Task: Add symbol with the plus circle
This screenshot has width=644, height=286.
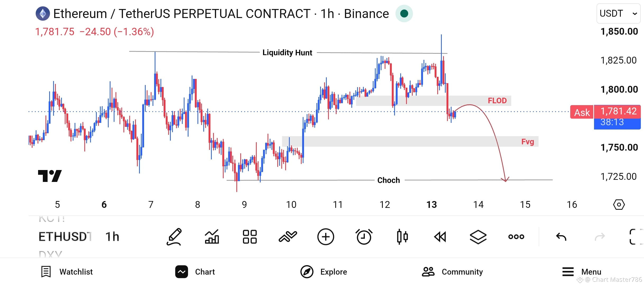Action: tap(326, 237)
